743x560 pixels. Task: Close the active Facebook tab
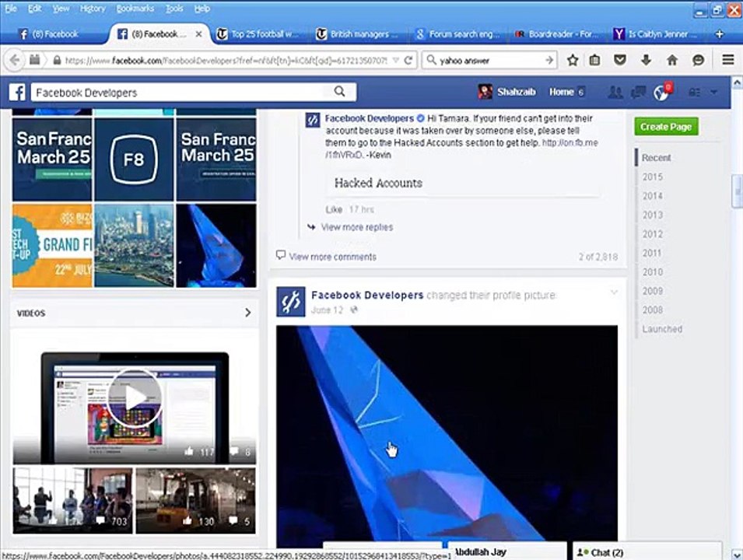[198, 34]
